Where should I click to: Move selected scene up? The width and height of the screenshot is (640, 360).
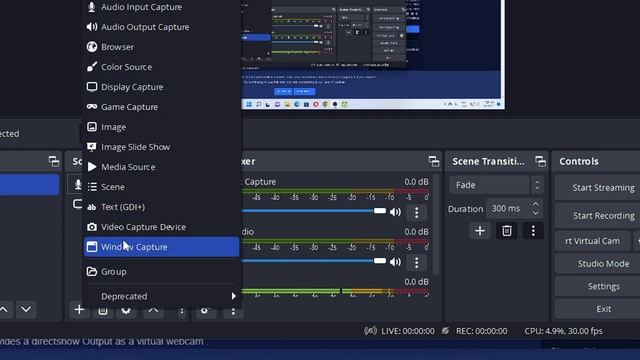[x=4, y=310]
